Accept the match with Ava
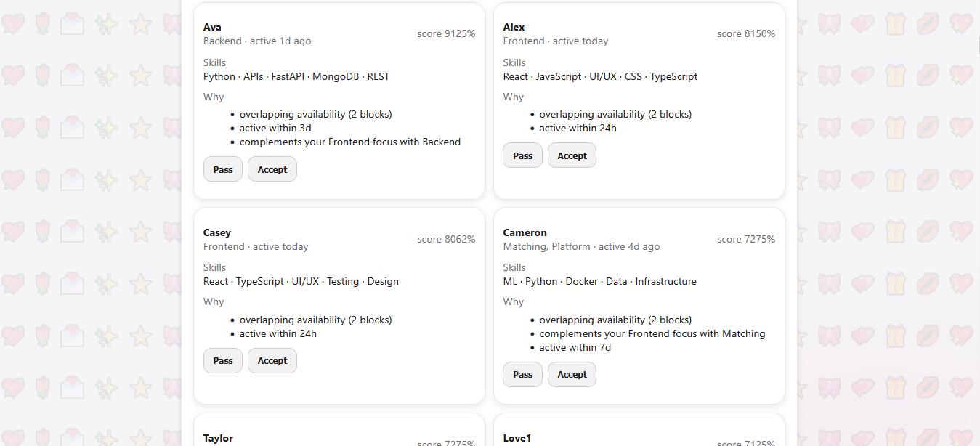Image resolution: width=980 pixels, height=446 pixels. (272, 169)
